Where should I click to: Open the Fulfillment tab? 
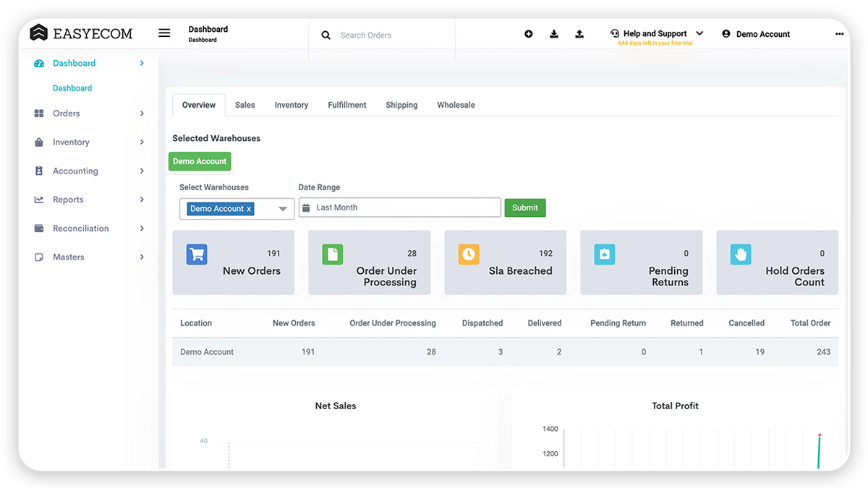(x=346, y=104)
